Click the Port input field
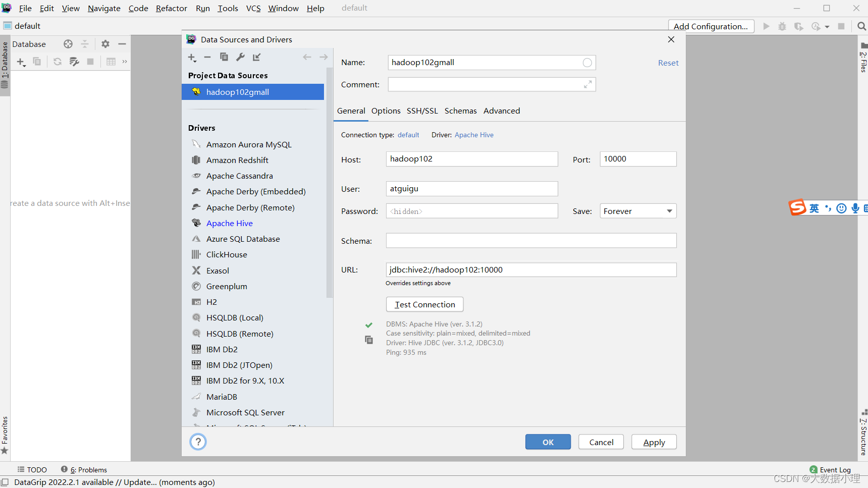The width and height of the screenshot is (868, 488). [638, 159]
